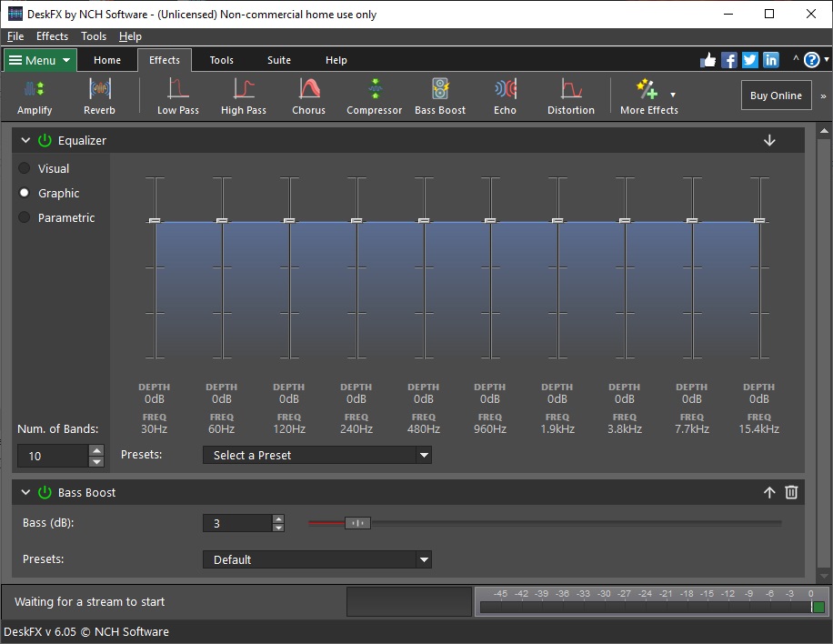Add the Compressor effect
This screenshot has height=644, width=833.
pyautogui.click(x=374, y=95)
